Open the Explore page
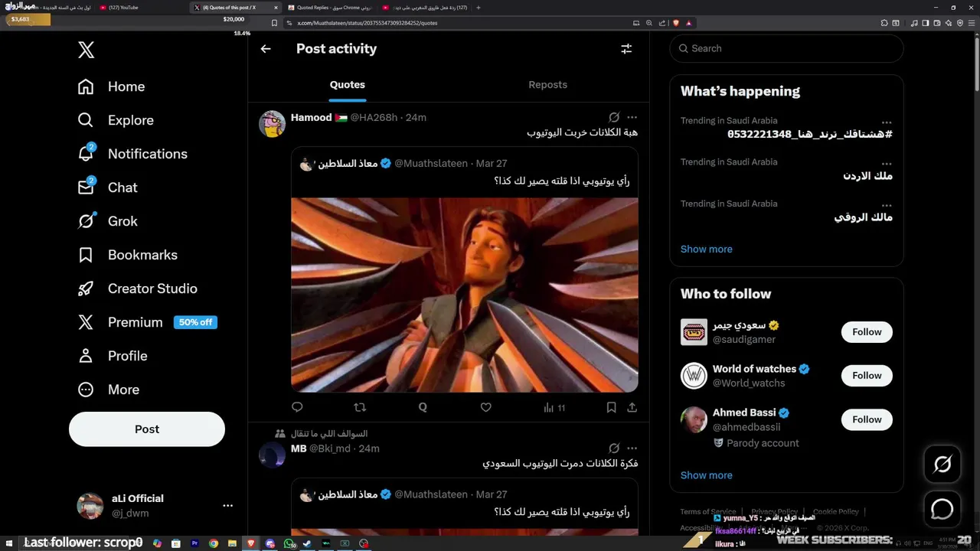 point(116,120)
